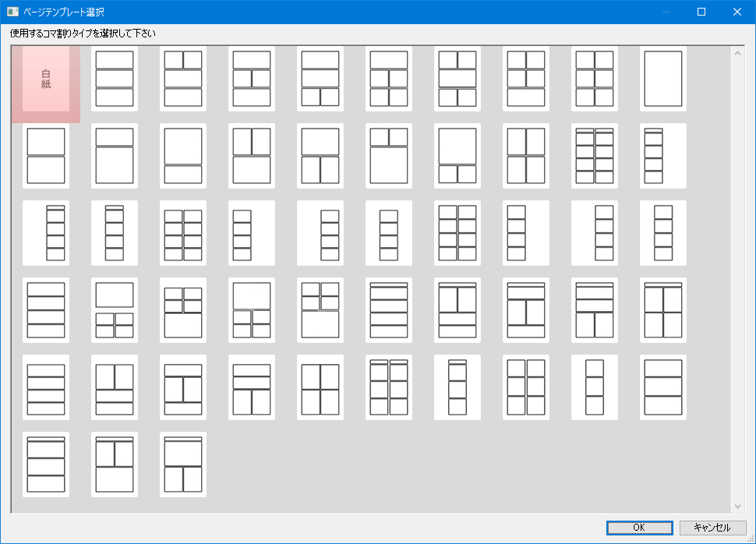
Task: Select second-row layout: tall split top over wide bottom
Action: tap(252, 156)
